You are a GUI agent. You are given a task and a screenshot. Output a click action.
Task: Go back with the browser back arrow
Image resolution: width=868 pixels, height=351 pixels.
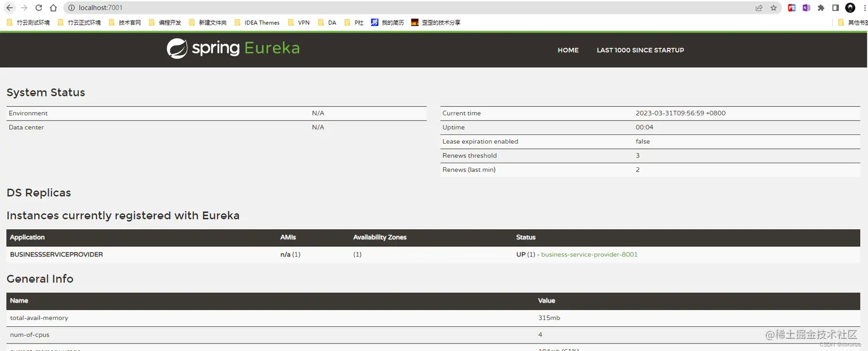(x=10, y=8)
